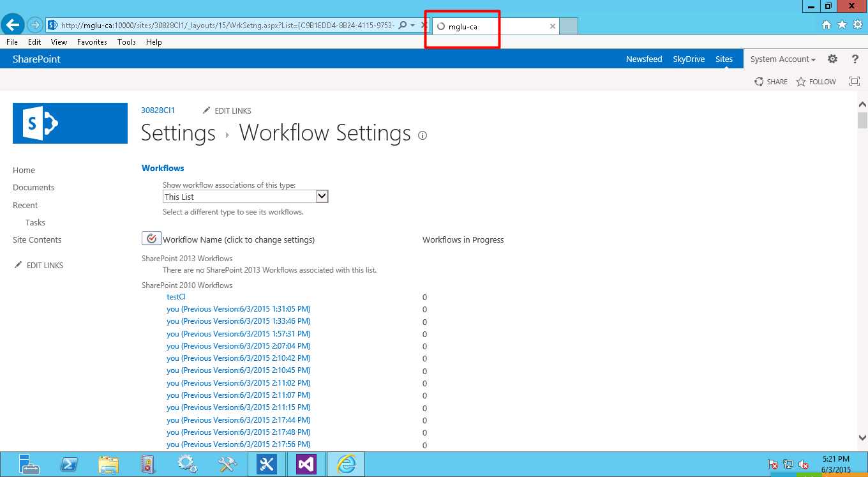
Task: Click left navigation EDIT LINKS
Action: coord(38,265)
